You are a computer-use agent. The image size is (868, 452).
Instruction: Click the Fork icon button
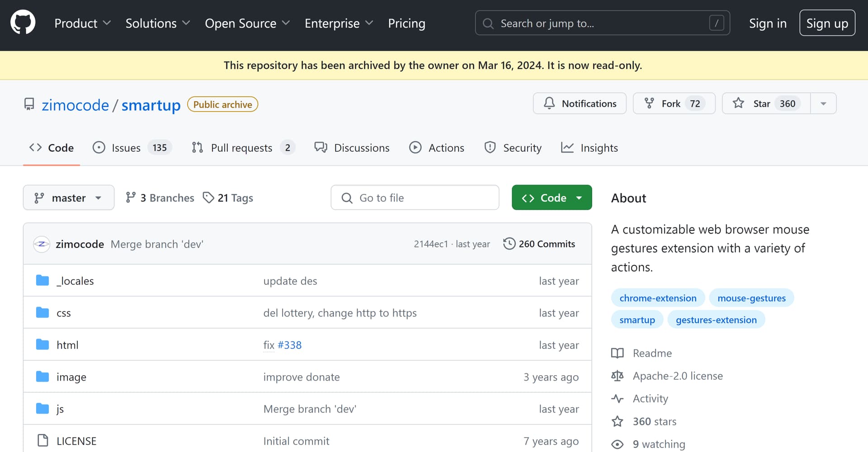click(x=649, y=104)
